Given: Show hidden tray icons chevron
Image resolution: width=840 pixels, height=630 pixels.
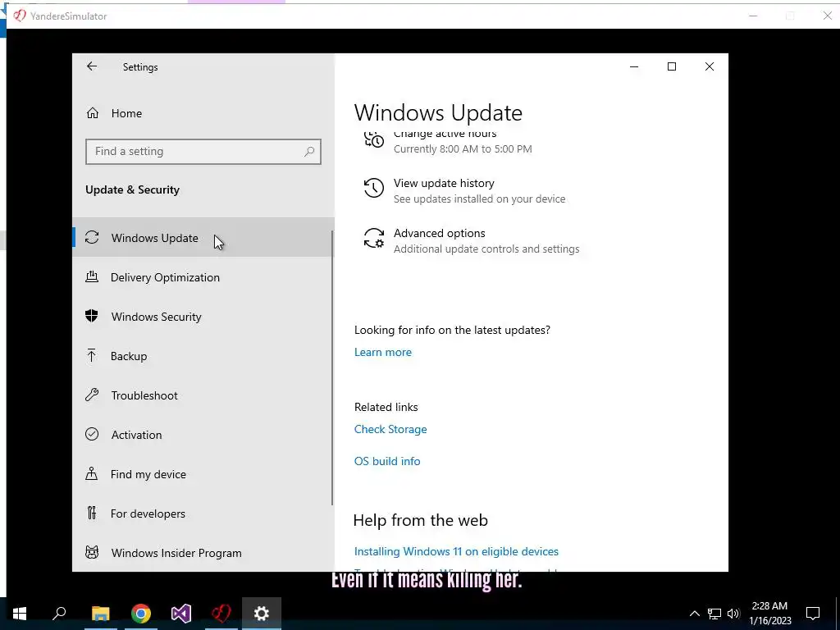Looking at the screenshot, I should coord(694,614).
